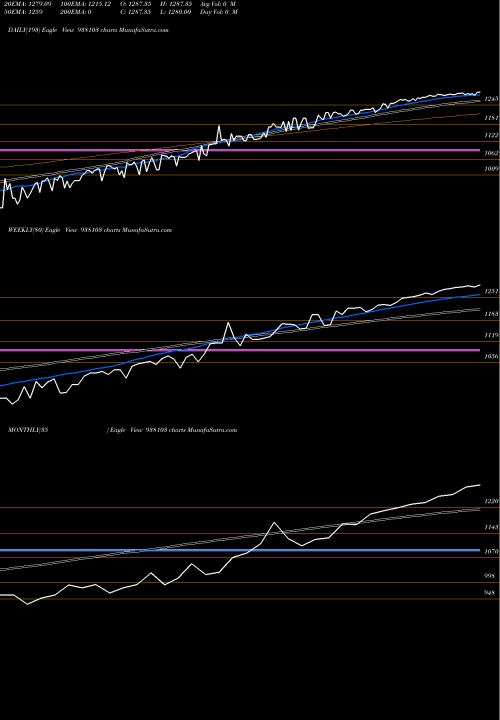500x720 pixels.
Task: Click the 1062 price label on daily chart
Action: [491, 153]
